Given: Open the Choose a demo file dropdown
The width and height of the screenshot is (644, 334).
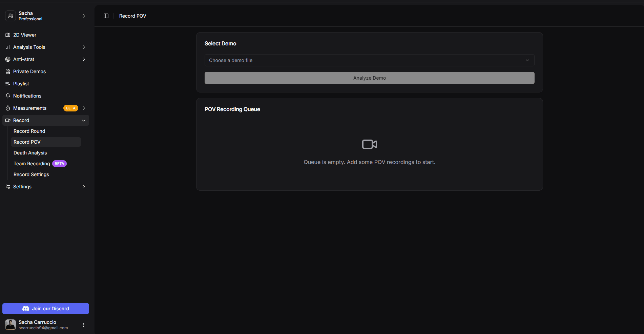Looking at the screenshot, I should [x=369, y=60].
